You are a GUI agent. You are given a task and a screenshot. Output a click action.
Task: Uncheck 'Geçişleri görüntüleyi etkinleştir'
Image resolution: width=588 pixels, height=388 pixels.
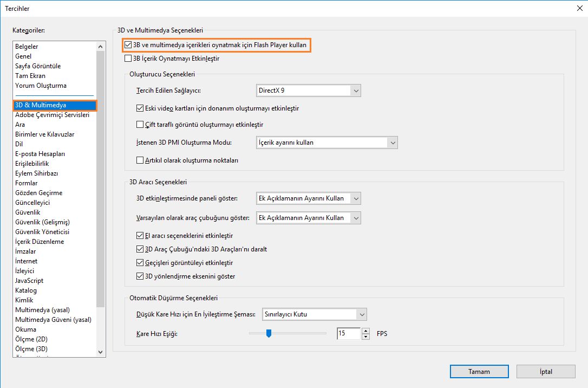(x=140, y=262)
